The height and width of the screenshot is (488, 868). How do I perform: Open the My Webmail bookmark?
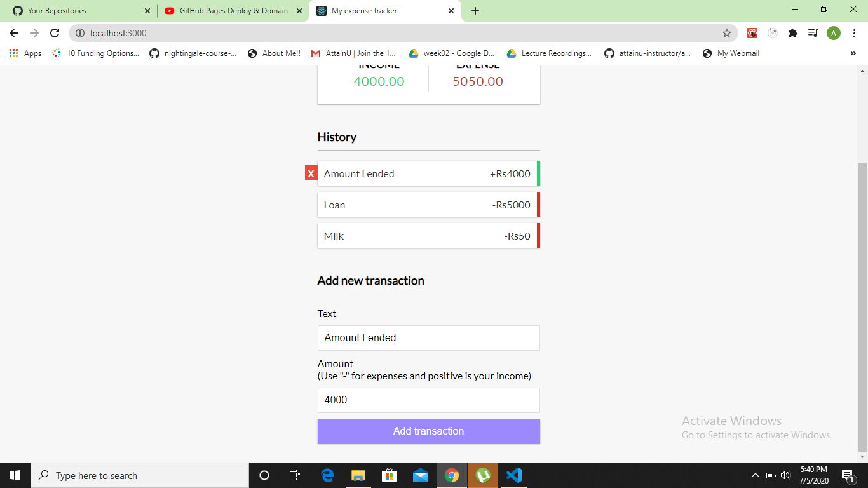pos(731,53)
